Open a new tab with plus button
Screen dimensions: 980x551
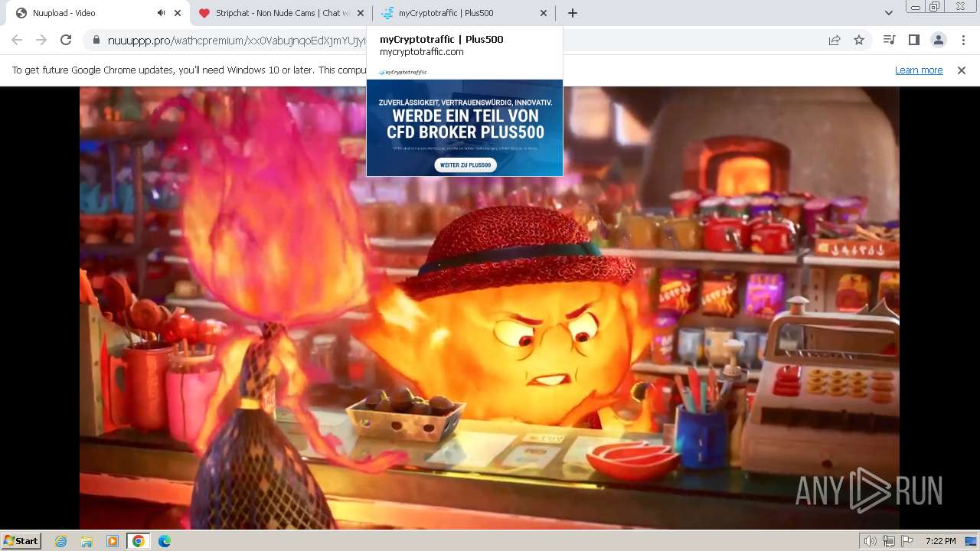573,13
